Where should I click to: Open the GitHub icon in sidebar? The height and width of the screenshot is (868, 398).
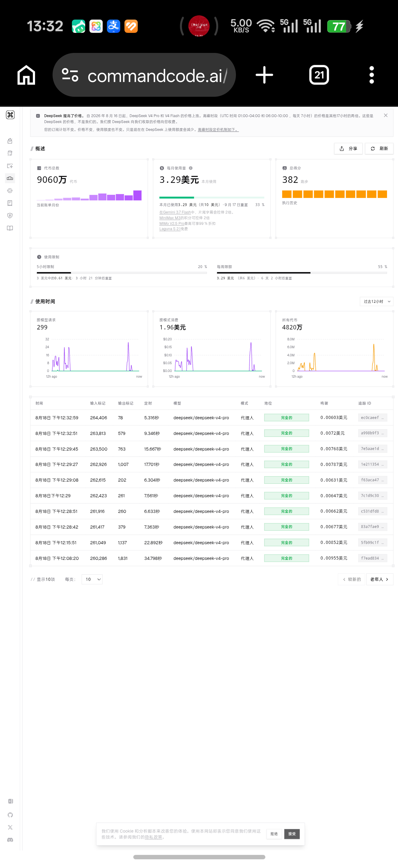[x=10, y=815]
